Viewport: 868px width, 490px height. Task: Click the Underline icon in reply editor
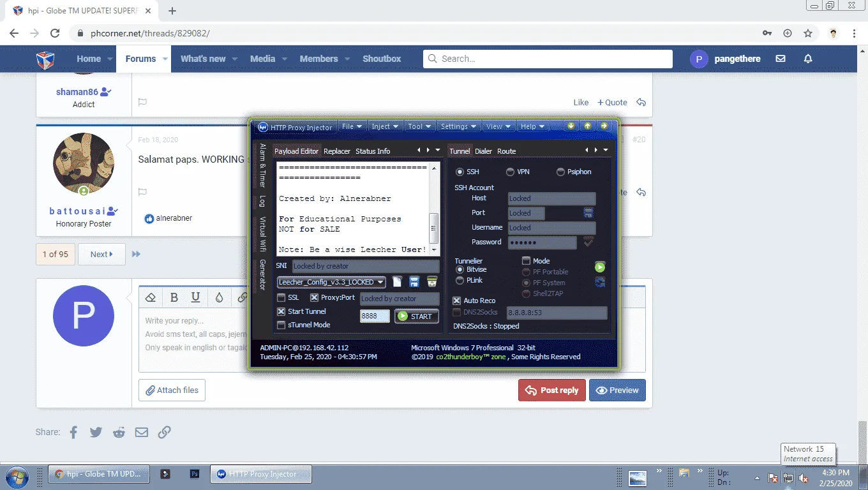[x=196, y=297]
